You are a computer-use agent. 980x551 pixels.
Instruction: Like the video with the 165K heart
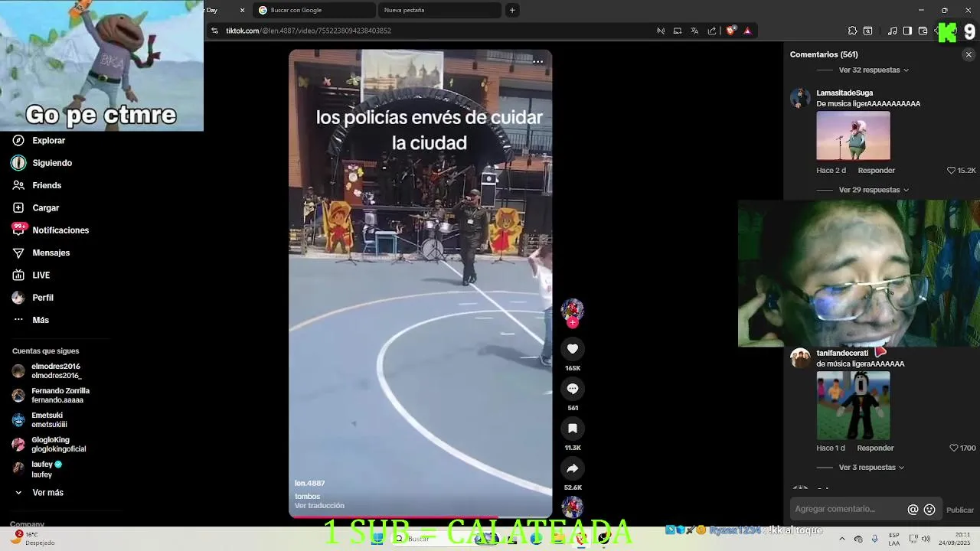[572, 349]
